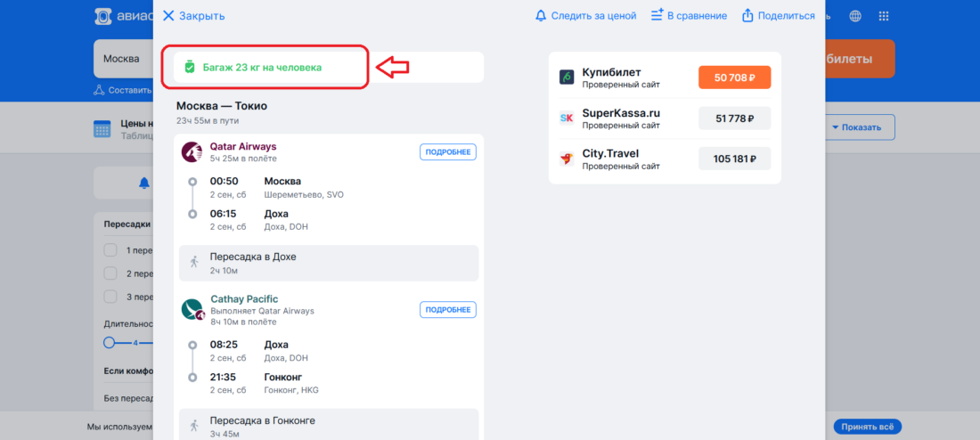The height and width of the screenshot is (440, 980).
Task: Close the ticket panel with Закрыть
Action: [193, 16]
